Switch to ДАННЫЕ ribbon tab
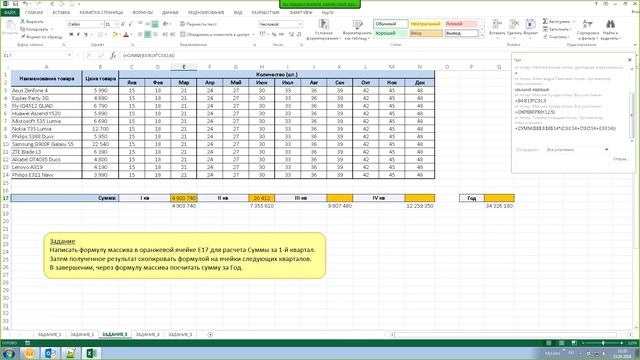This screenshot has height=360, width=640. (x=170, y=13)
